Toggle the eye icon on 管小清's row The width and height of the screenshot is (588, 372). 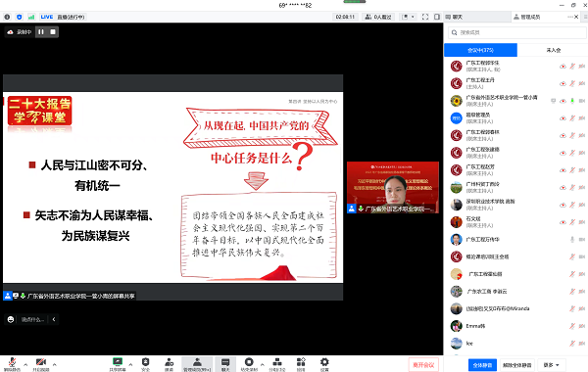tap(563, 101)
